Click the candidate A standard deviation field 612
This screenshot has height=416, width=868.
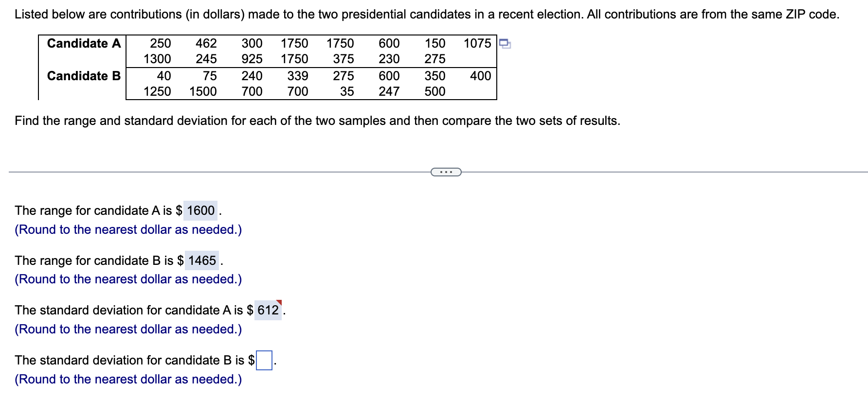pyautogui.click(x=268, y=310)
